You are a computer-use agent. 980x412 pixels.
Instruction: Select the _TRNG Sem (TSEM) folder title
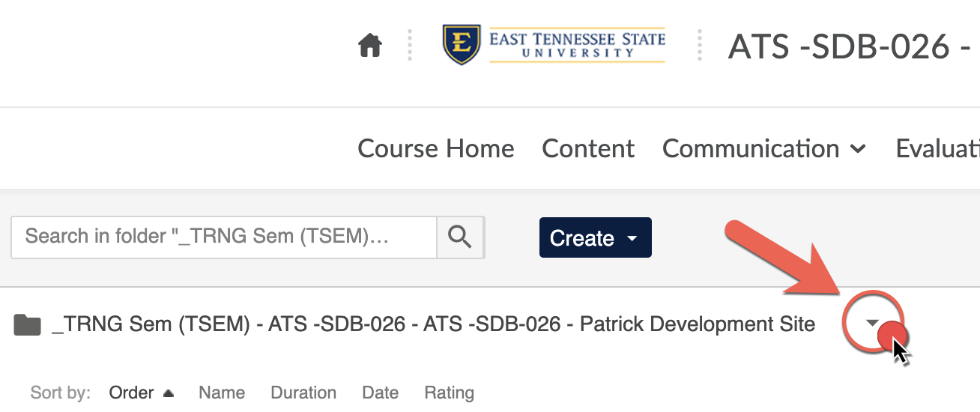433,324
